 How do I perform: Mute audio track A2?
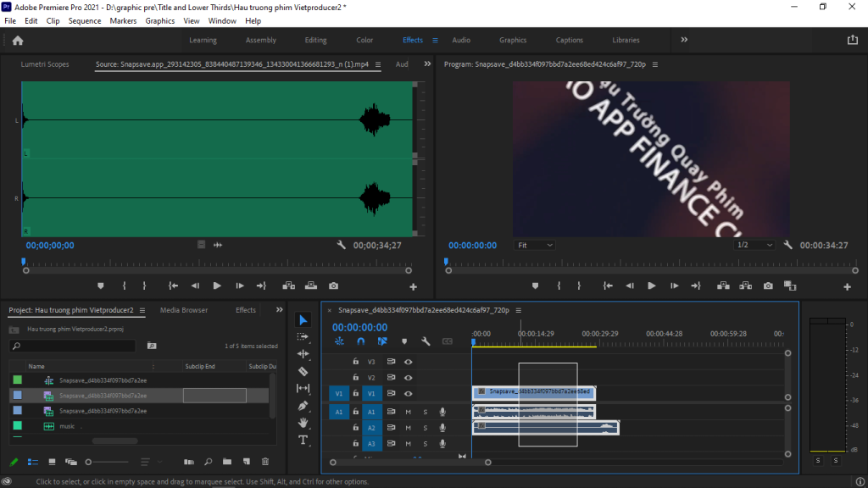(408, 428)
